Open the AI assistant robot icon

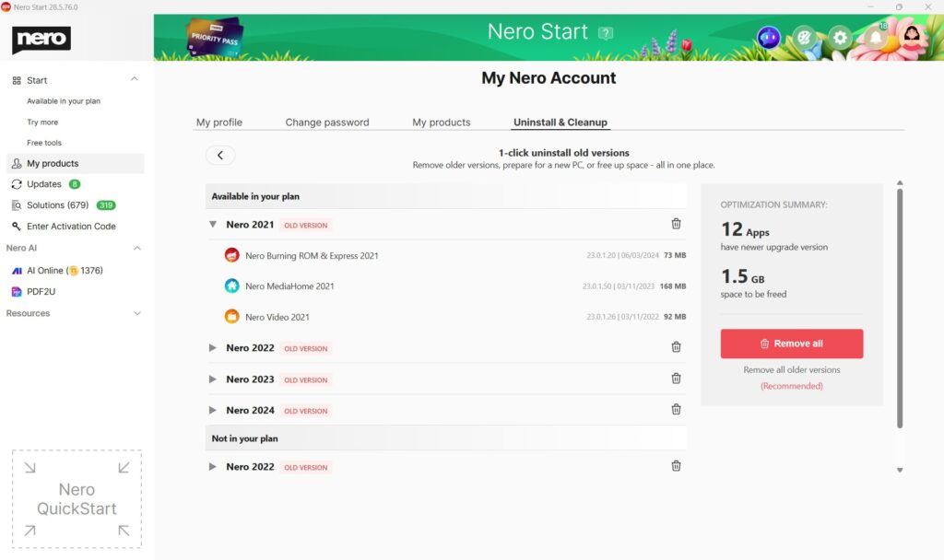coord(769,37)
